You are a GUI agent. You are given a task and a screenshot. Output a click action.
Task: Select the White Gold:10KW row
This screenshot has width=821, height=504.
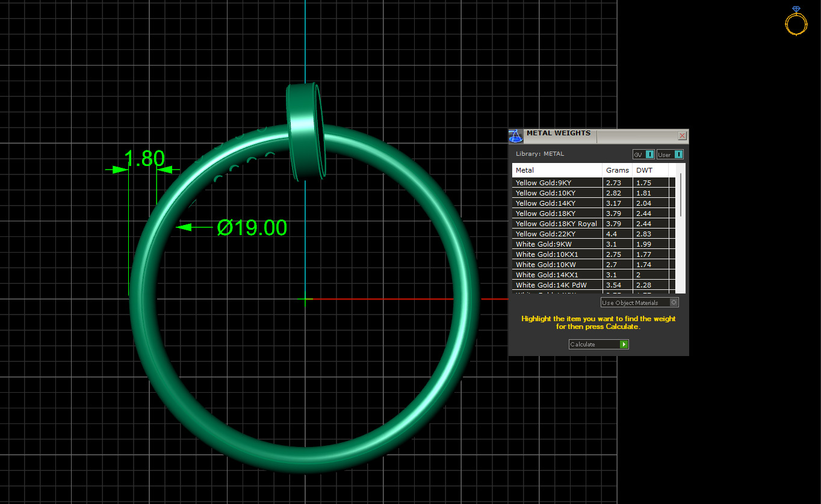(x=594, y=265)
